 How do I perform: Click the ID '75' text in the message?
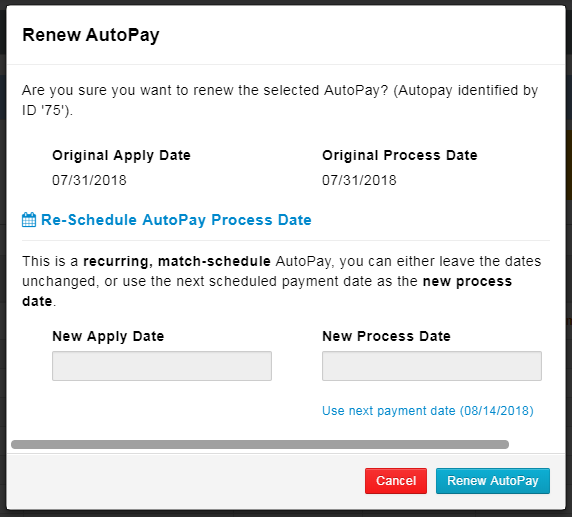46,110
